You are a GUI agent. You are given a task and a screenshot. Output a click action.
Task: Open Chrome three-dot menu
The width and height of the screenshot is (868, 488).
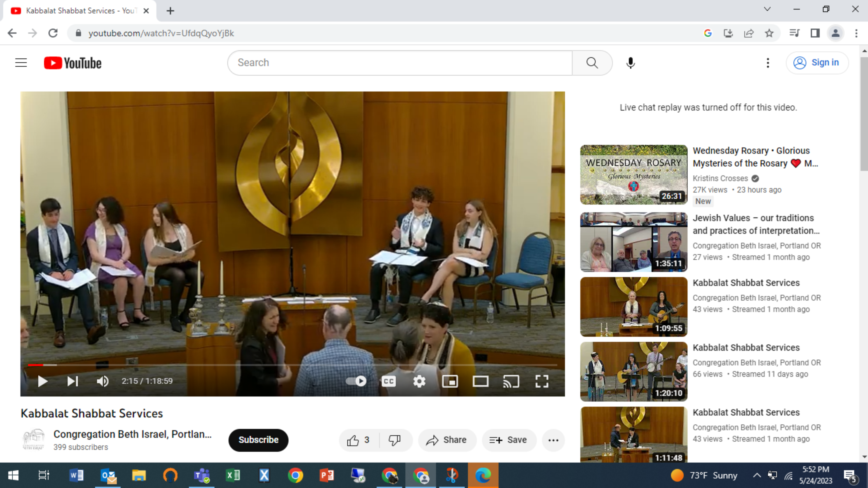point(856,33)
